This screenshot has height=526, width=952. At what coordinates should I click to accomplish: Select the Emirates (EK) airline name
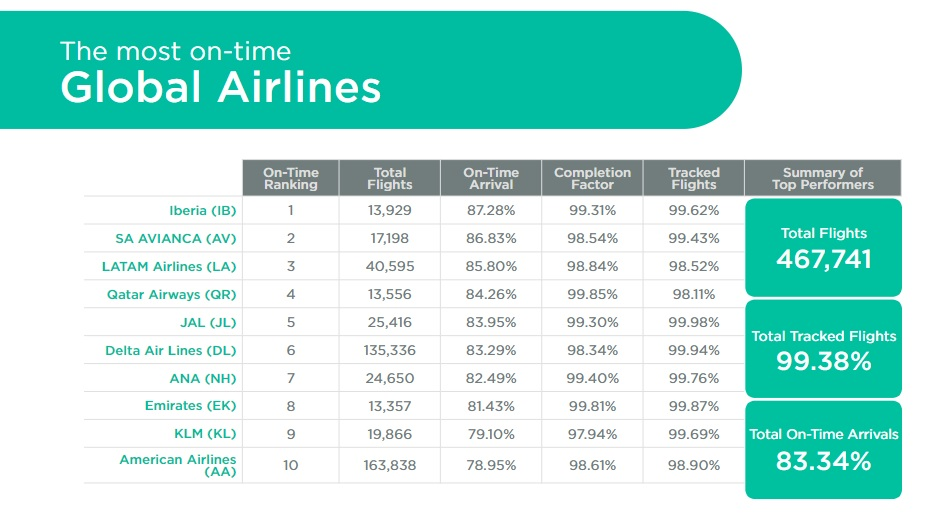[x=190, y=406]
